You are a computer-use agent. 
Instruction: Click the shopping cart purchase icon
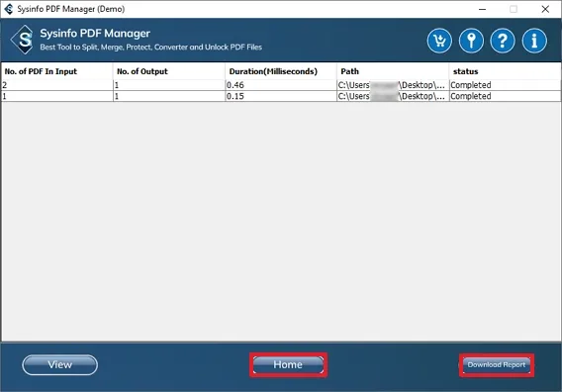point(439,41)
